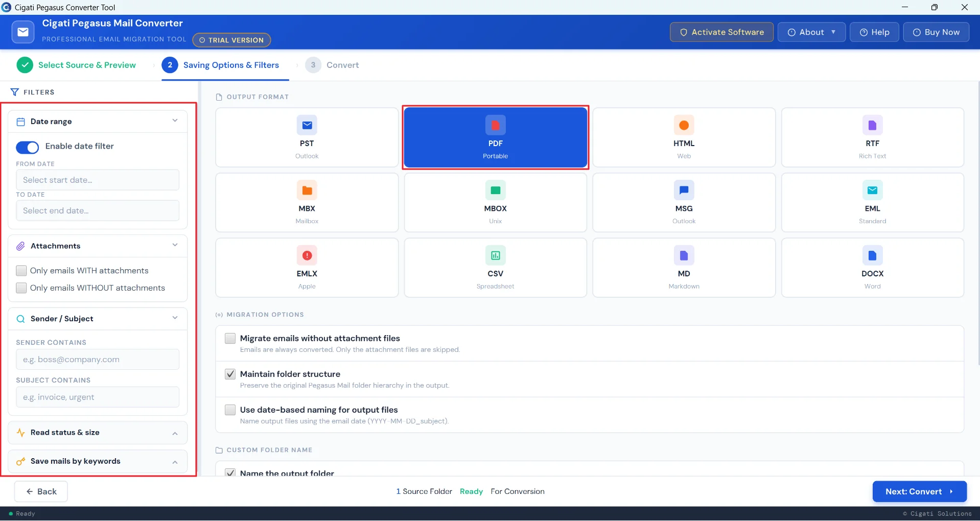The height and width of the screenshot is (521, 980).
Task: Check Only emails WITHOUT attachments
Action: click(21, 288)
